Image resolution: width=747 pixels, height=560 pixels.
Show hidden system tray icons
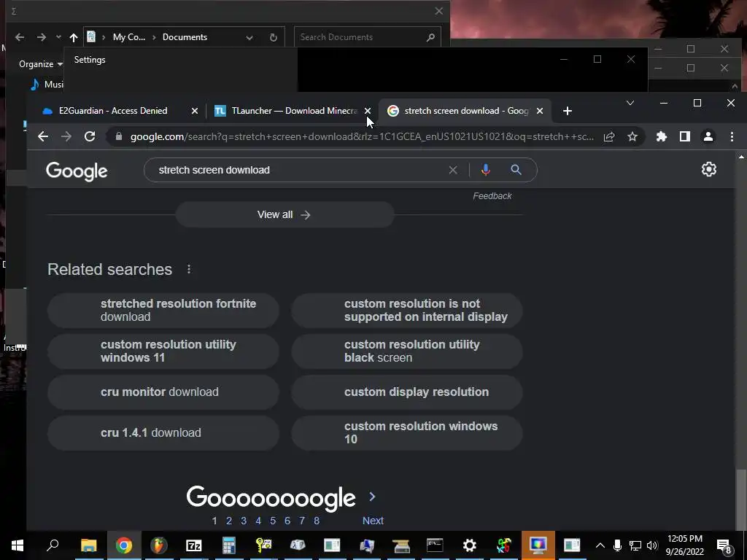600,545
